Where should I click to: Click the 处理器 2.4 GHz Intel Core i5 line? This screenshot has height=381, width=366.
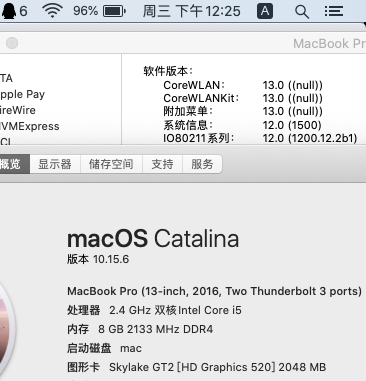tap(154, 310)
